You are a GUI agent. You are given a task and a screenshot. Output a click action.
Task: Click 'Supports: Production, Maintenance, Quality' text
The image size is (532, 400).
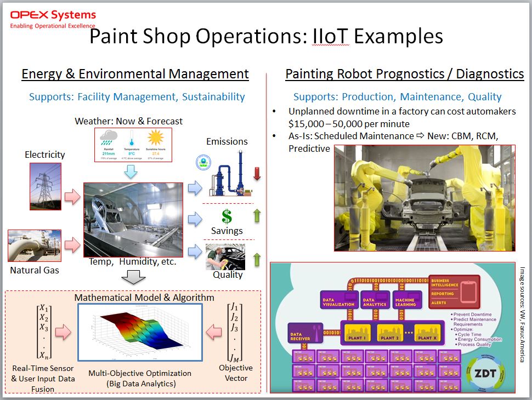point(397,97)
